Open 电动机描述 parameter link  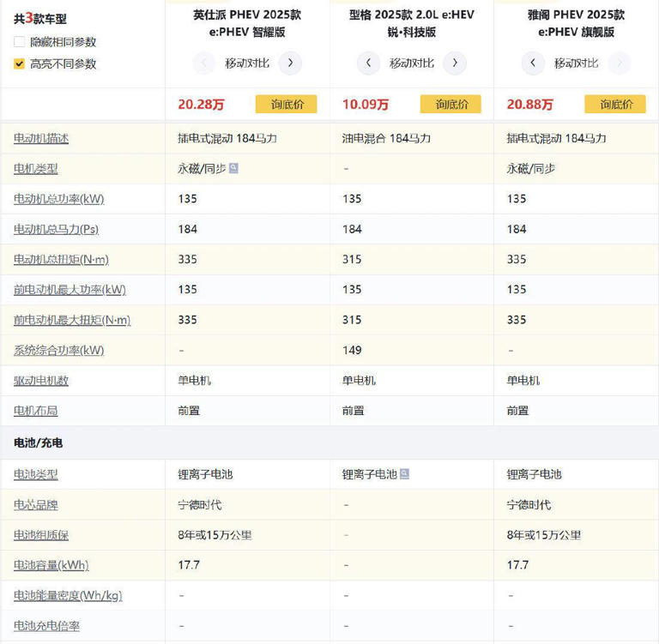click(41, 138)
